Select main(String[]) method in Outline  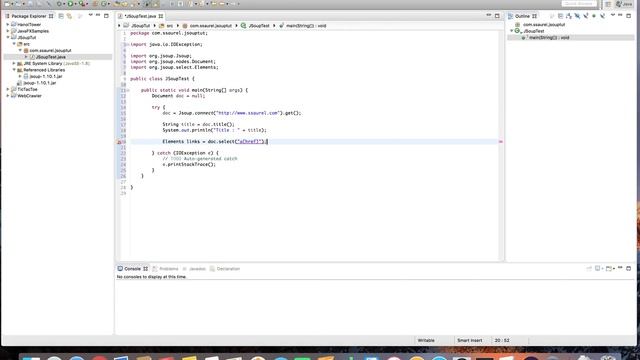(x=549, y=38)
